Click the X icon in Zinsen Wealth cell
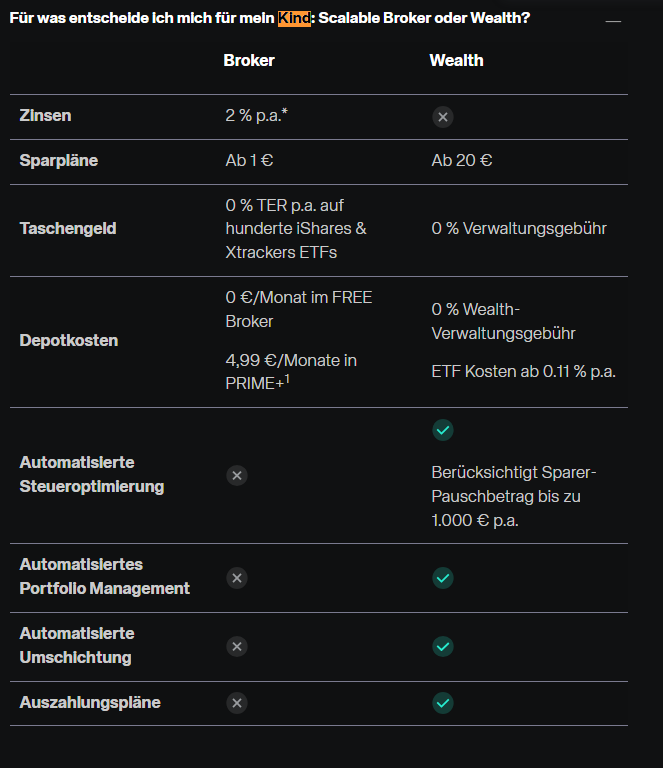This screenshot has width=663, height=768. click(x=443, y=117)
